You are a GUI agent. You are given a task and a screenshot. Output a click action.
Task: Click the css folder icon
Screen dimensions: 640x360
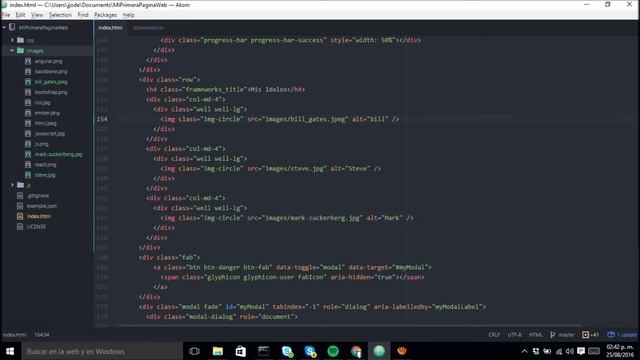coord(20,40)
